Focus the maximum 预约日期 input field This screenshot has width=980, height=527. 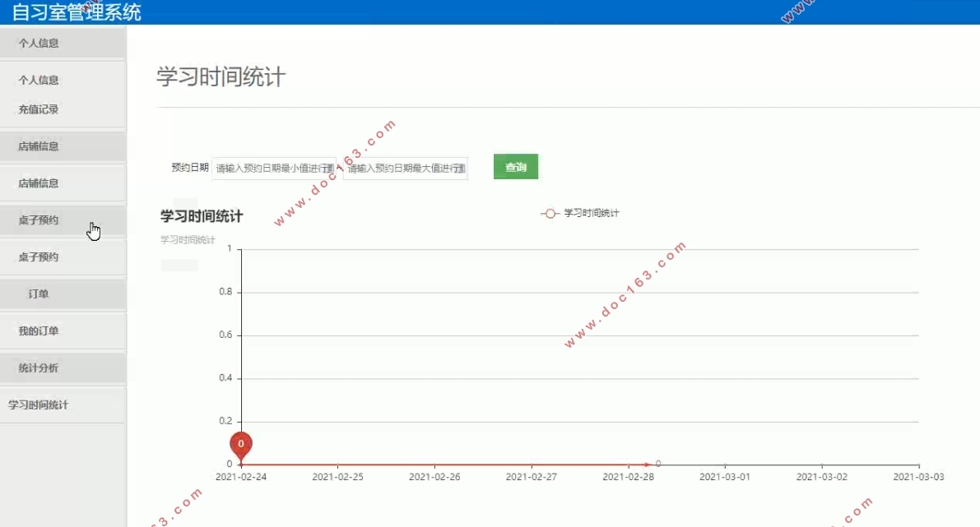coord(406,169)
